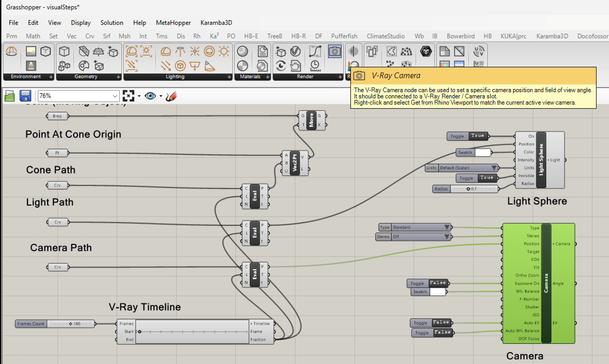Select the Cone Path Crv parameter
The image size is (609, 364).
(x=57, y=185)
